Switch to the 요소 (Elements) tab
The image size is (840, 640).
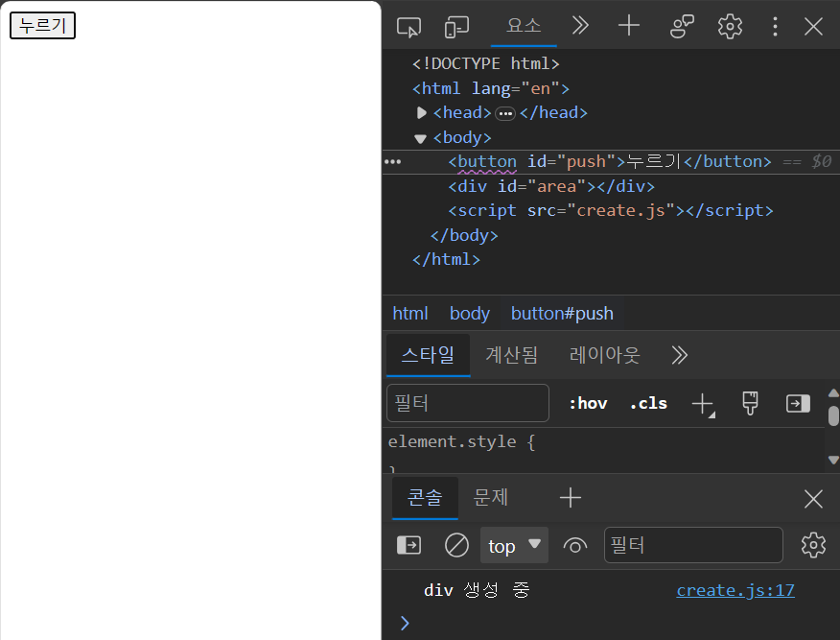coord(524,25)
